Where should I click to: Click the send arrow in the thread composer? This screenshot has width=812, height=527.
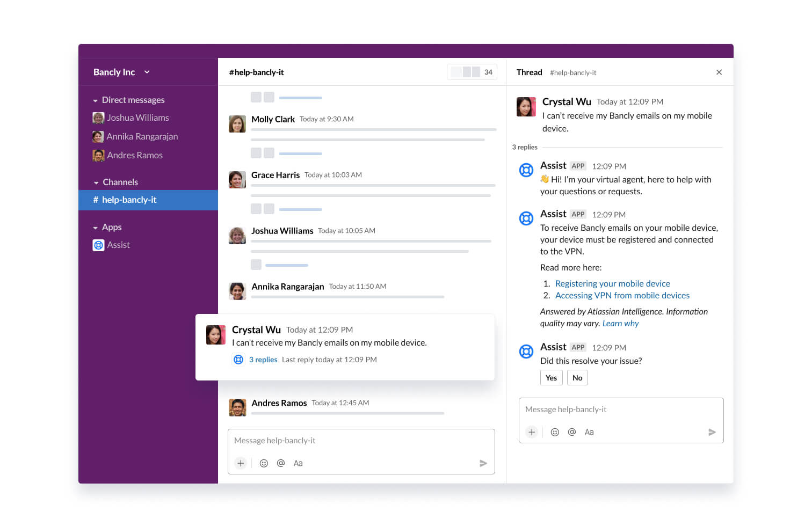(x=713, y=432)
